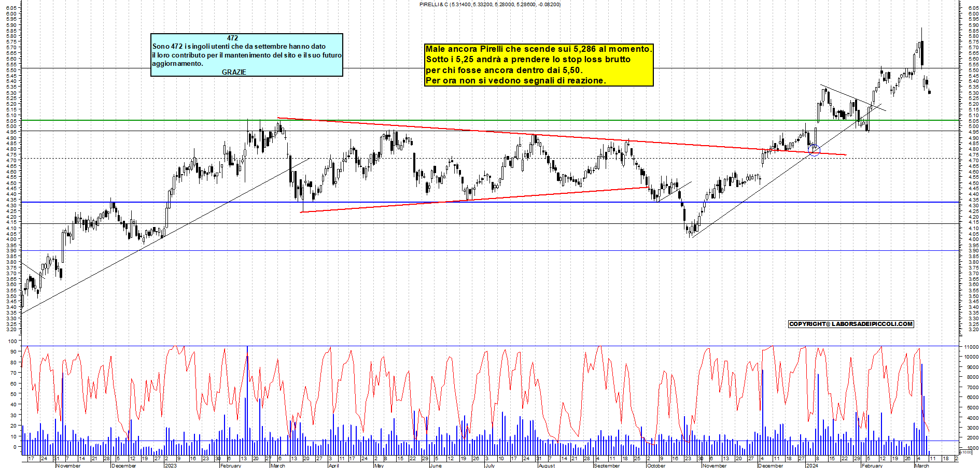Click the last candlestick at the chart's right edge
Image resolution: width=980 pixels, height=468 pixels.
[x=929, y=92]
